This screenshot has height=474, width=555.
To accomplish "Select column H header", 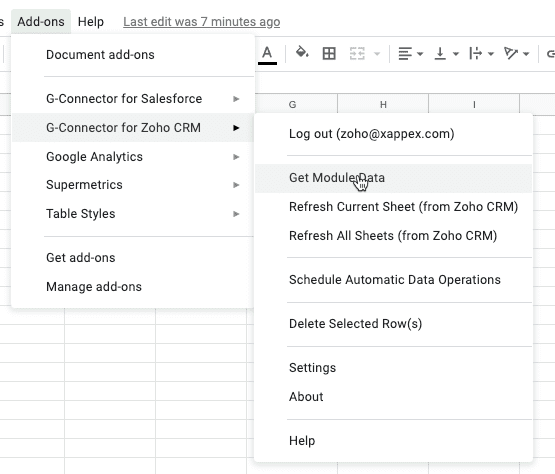I will [383, 105].
